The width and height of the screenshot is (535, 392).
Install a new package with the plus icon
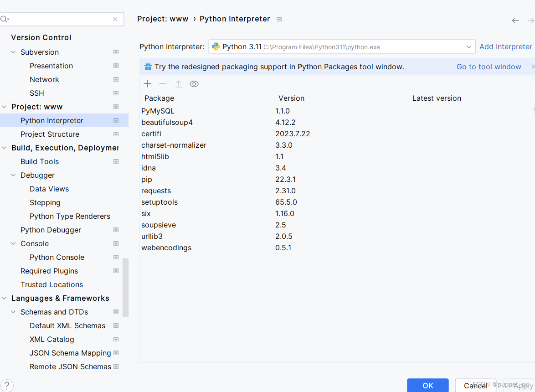147,83
